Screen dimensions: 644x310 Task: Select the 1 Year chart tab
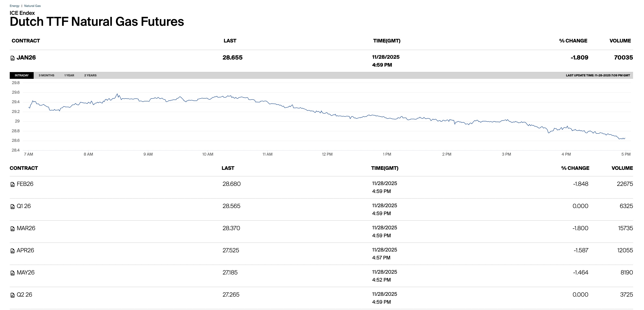tap(69, 75)
